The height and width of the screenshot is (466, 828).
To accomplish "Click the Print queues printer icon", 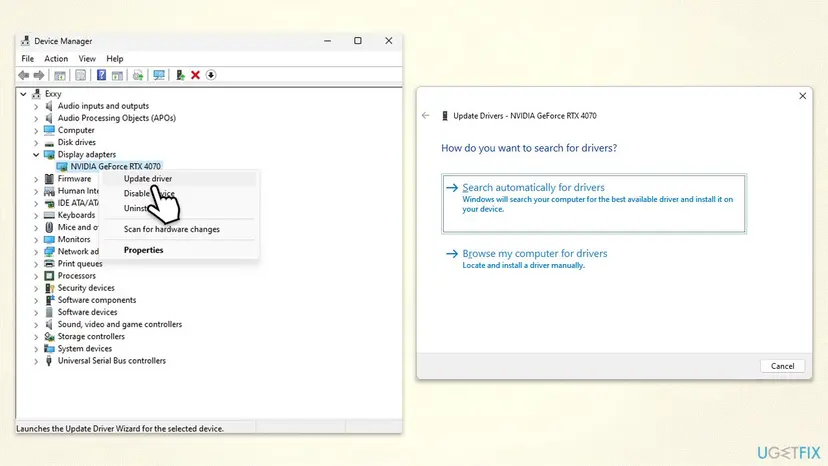I will (49, 264).
